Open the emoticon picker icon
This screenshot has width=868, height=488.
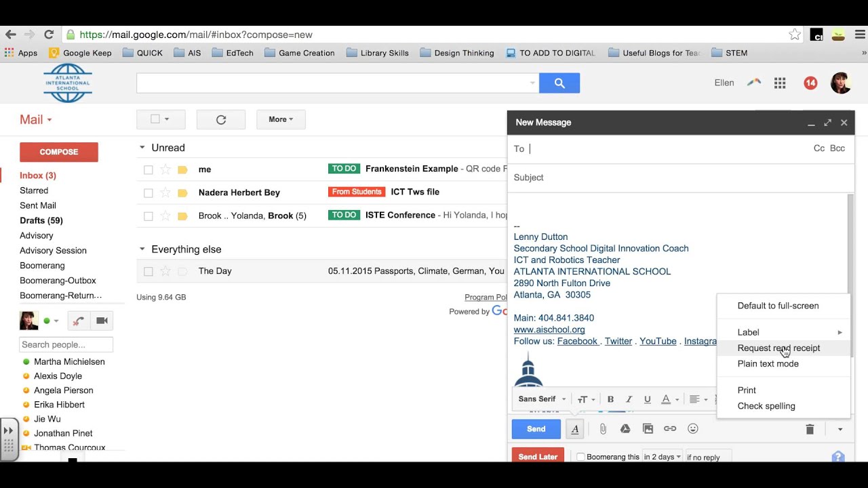693,429
